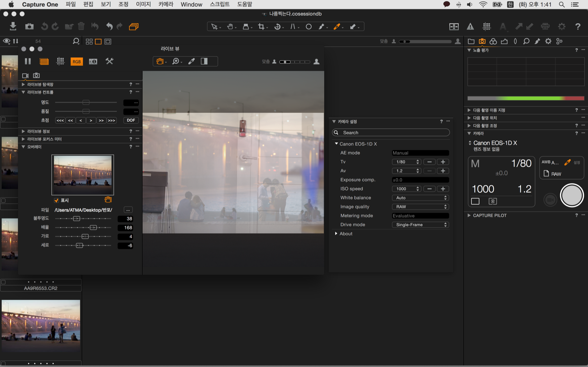
Task: Open the 스크립트 menu
Action: click(x=219, y=4)
